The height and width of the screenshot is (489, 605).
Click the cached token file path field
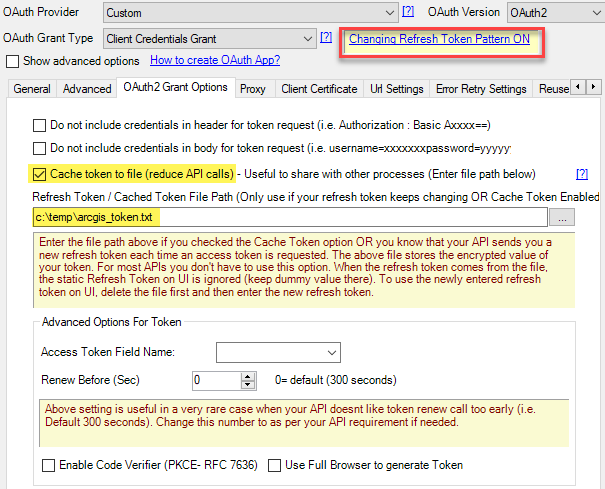click(288, 217)
